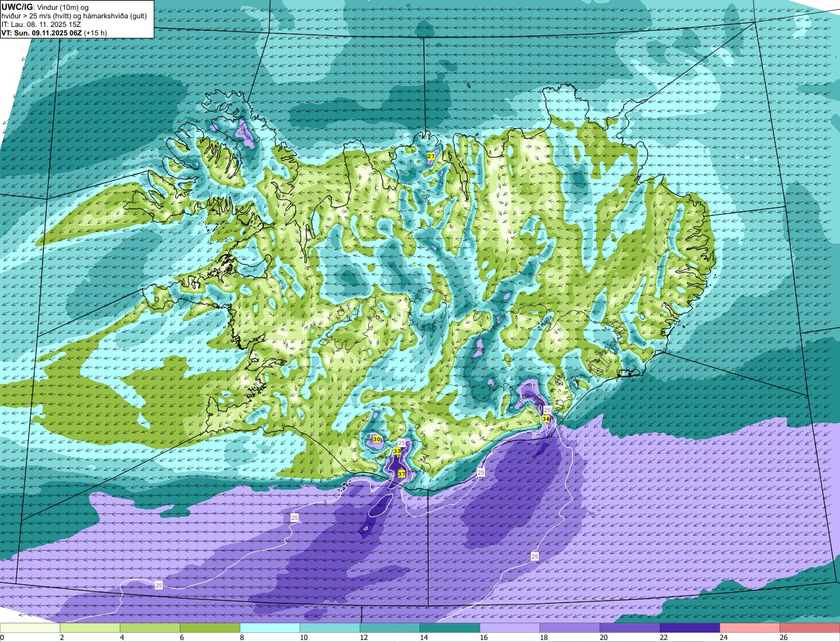Click the pale yellow 0–2 m/s legend swatch
This screenshot has width=840, height=642.
[30, 628]
